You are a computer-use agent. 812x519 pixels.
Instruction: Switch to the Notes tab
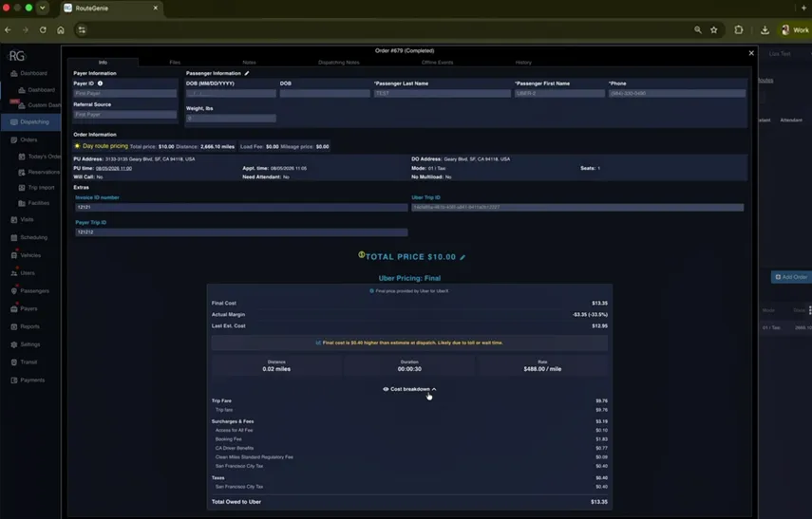coord(249,62)
